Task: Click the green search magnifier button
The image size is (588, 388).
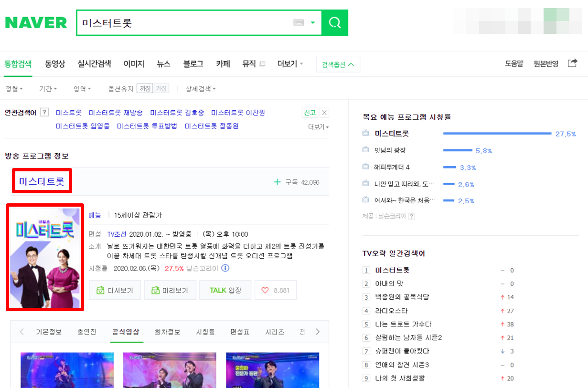Action: [x=335, y=22]
